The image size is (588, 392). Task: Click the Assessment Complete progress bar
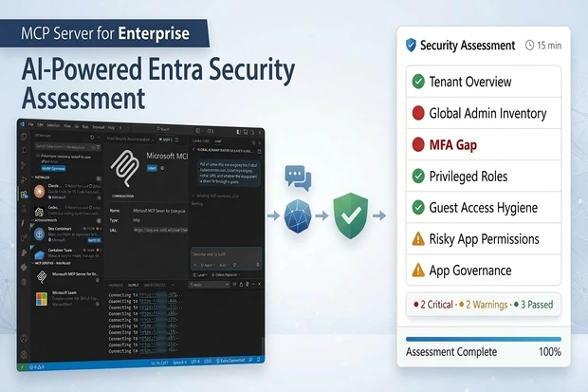[483, 339]
